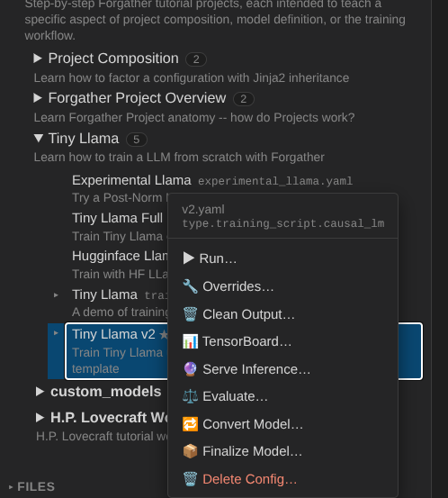Select Clean Output… in the menu
The height and width of the screenshot is (498, 448).
point(282,314)
